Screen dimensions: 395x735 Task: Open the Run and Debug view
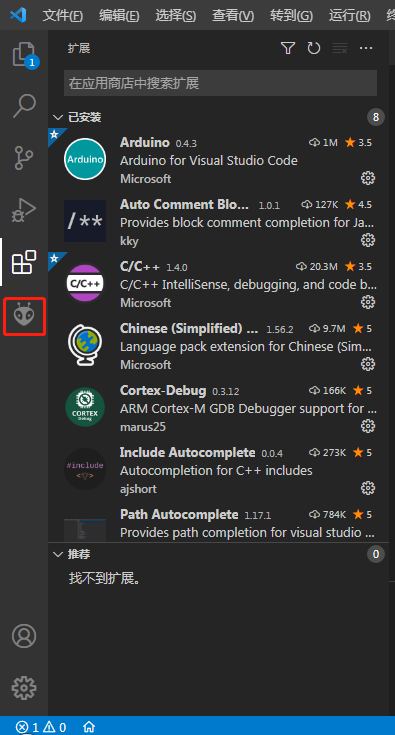click(24, 210)
